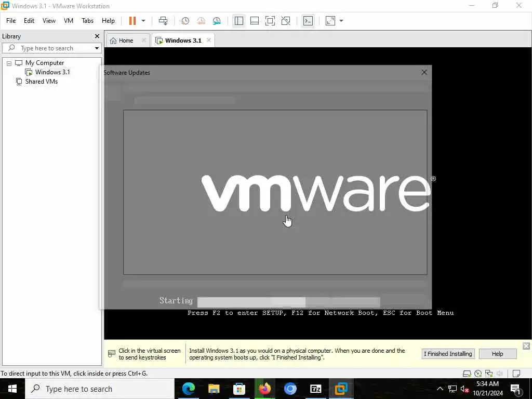Toggle the console view icon in the toolbar
Screen dimensions: 532x399
click(x=308, y=21)
